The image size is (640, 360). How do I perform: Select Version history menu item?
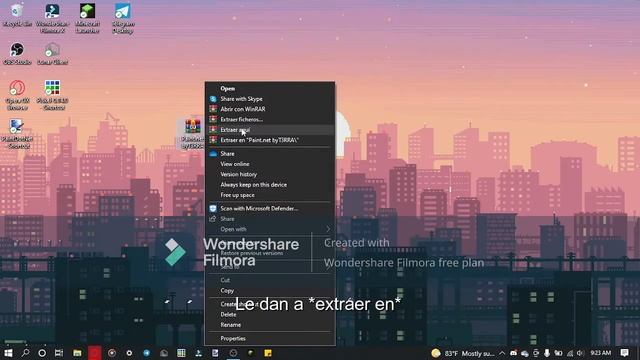(270, 174)
